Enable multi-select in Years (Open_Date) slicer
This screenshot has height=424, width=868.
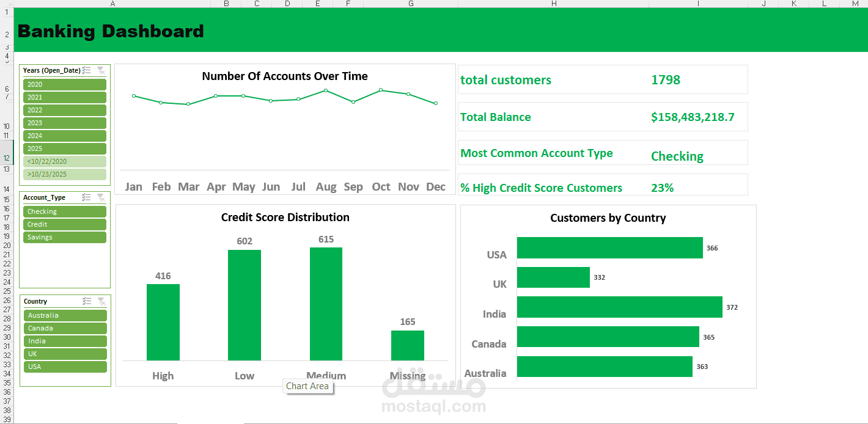[x=86, y=70]
